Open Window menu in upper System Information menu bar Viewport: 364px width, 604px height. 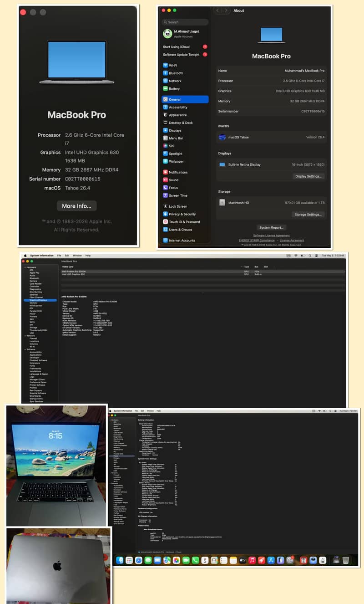pyautogui.click(x=77, y=256)
